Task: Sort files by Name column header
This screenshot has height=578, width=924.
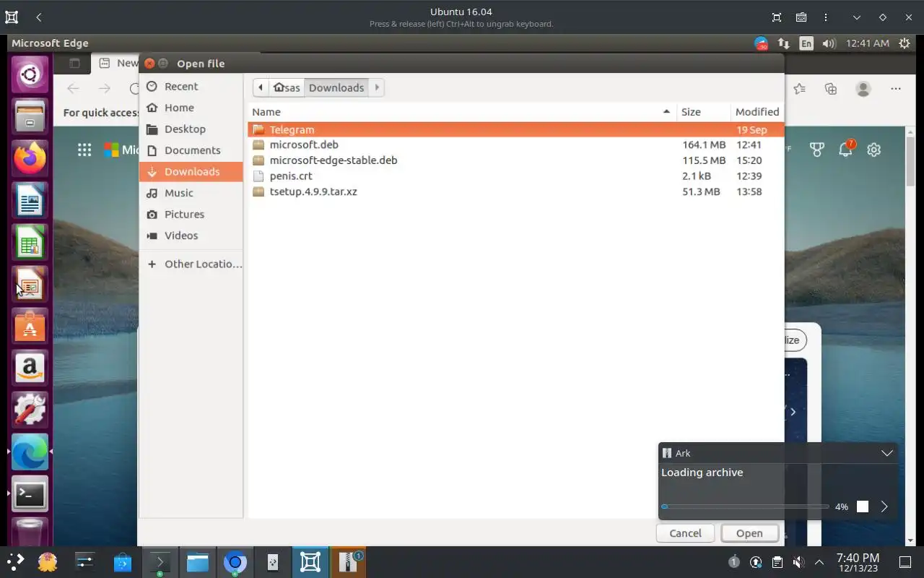Action: (462, 112)
